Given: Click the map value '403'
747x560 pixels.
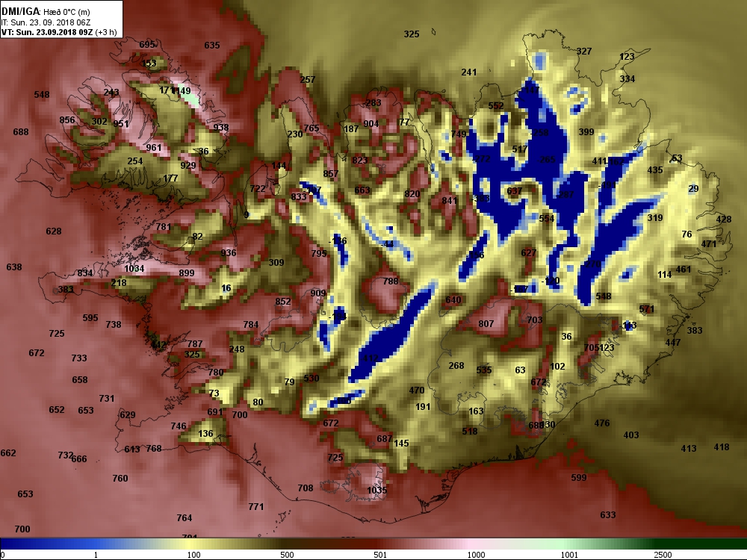Looking at the screenshot, I should point(631,435).
